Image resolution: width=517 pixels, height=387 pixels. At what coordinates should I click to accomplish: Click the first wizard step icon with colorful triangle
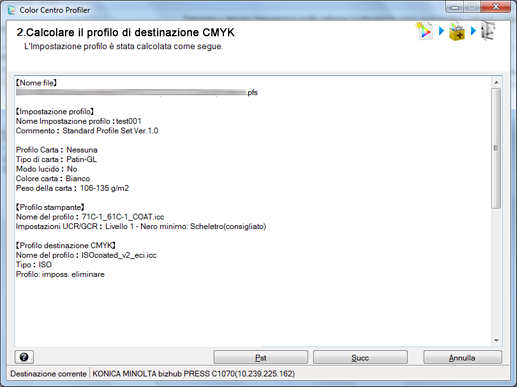(424, 31)
